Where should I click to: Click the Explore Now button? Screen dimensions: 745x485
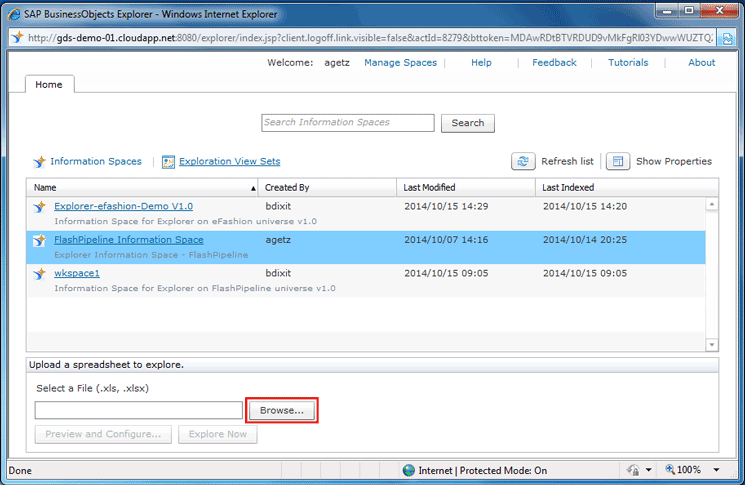pos(218,434)
